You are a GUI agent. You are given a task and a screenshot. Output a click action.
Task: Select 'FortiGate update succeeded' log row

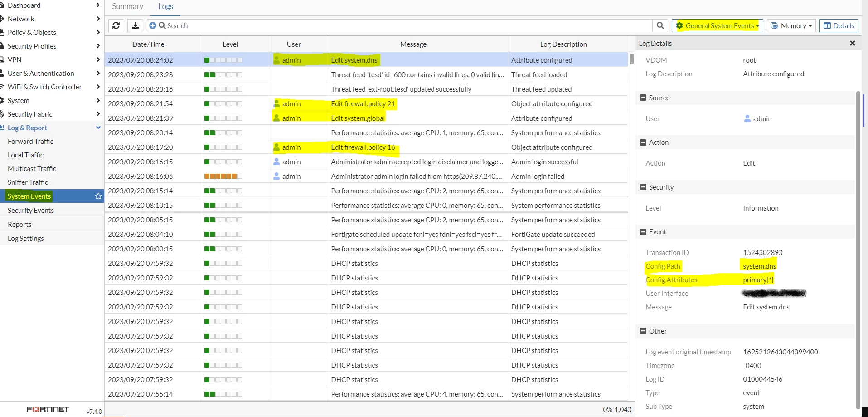tap(366, 234)
